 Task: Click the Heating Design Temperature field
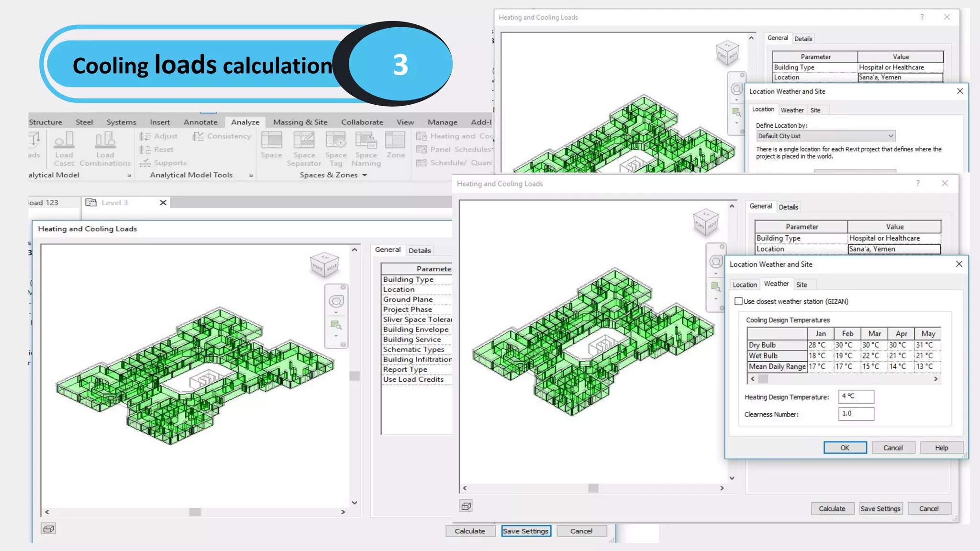click(856, 397)
